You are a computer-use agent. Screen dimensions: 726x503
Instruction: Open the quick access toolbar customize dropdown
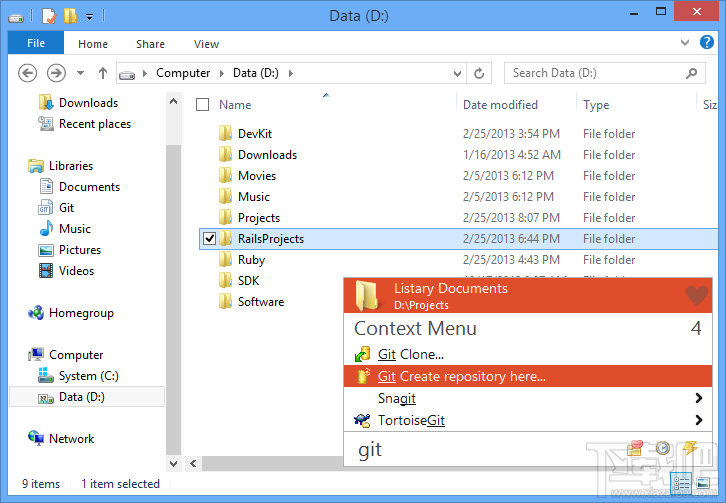point(89,17)
